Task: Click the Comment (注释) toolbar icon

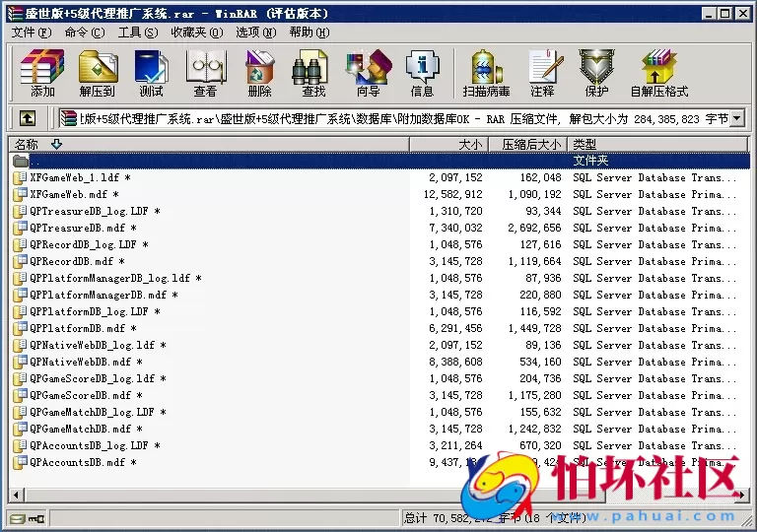Action: point(543,73)
